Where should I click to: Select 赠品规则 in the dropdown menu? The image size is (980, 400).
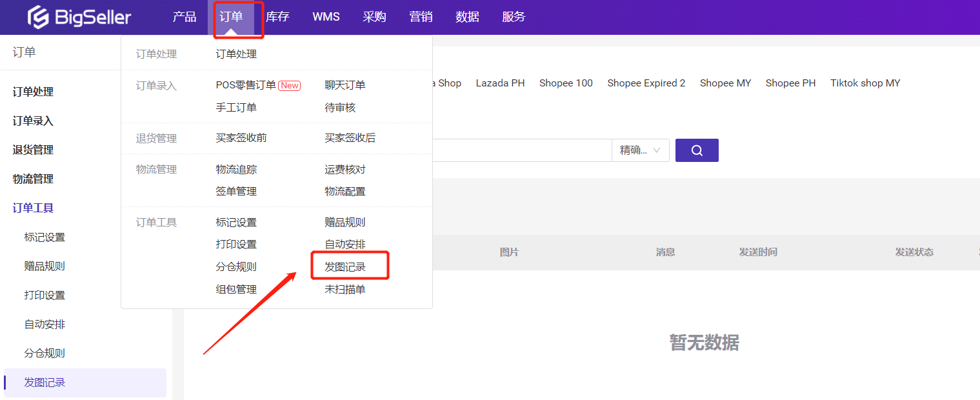pyautogui.click(x=345, y=223)
